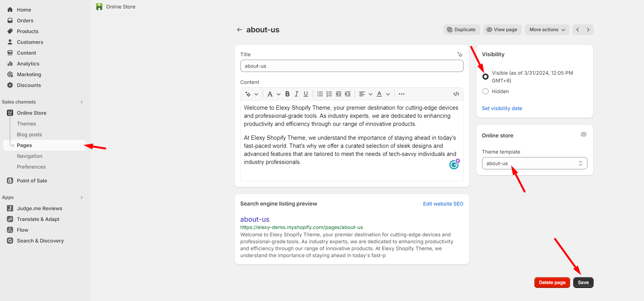Click the outdent icon
Viewport: 644px width, 301px height.
[x=339, y=94]
